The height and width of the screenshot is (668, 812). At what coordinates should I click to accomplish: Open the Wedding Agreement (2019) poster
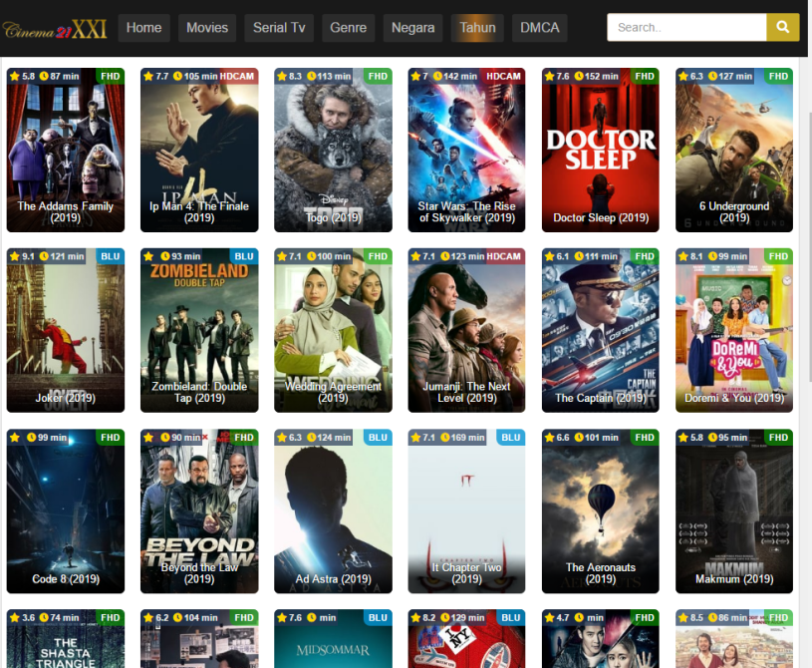pos(333,330)
